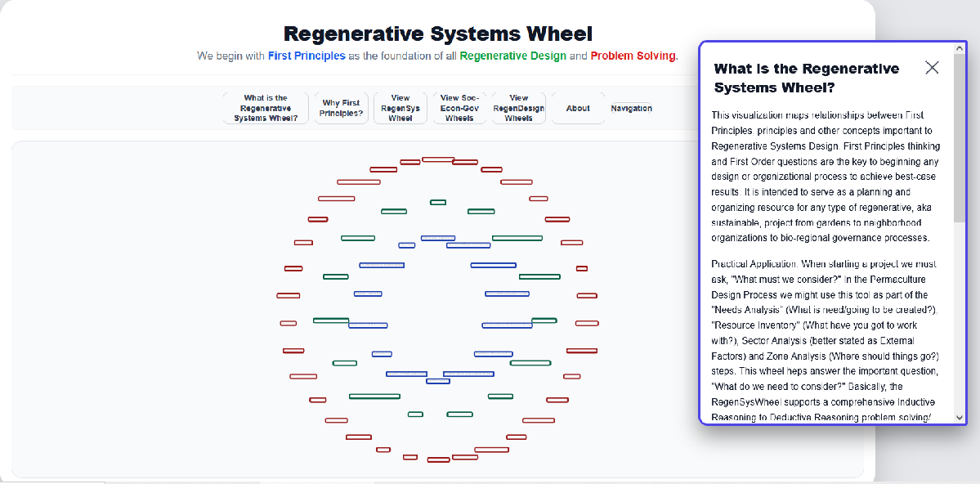Open the "Why First Principles?" section
This screenshot has width=980, height=484.
coord(341,108)
